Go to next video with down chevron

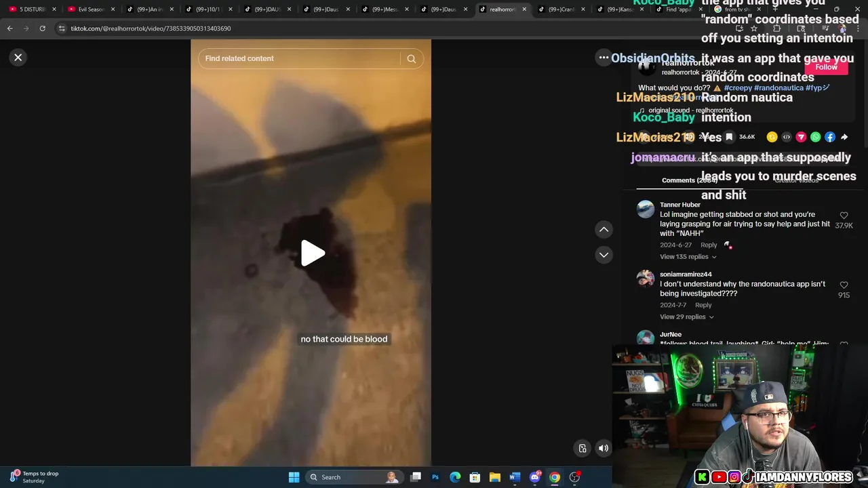click(x=604, y=255)
